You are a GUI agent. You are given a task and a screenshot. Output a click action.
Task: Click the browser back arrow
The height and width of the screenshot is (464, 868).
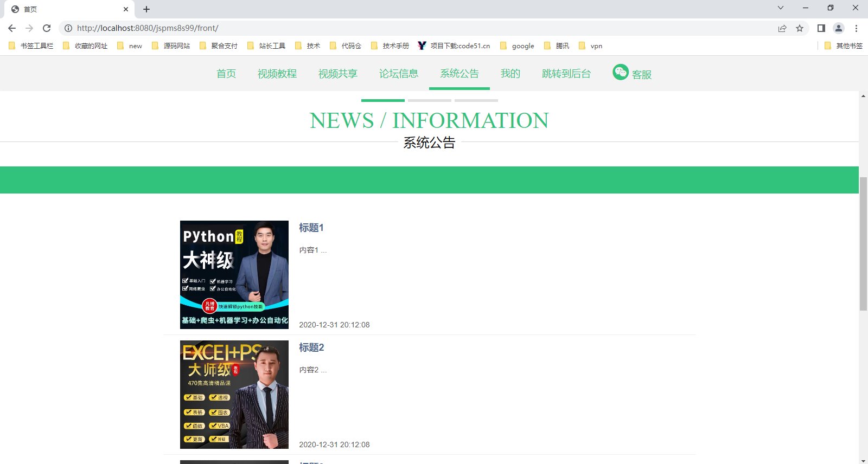(x=12, y=28)
